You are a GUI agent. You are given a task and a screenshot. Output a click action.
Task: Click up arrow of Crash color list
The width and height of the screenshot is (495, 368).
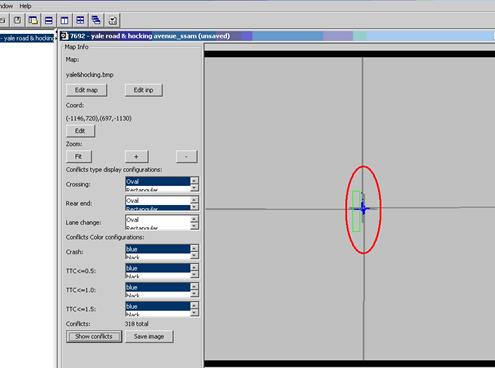point(194,248)
